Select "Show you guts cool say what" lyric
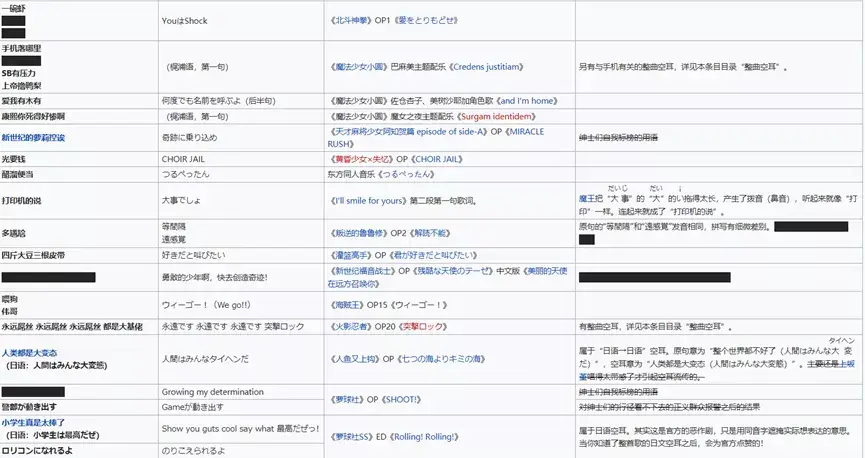 click(218, 429)
